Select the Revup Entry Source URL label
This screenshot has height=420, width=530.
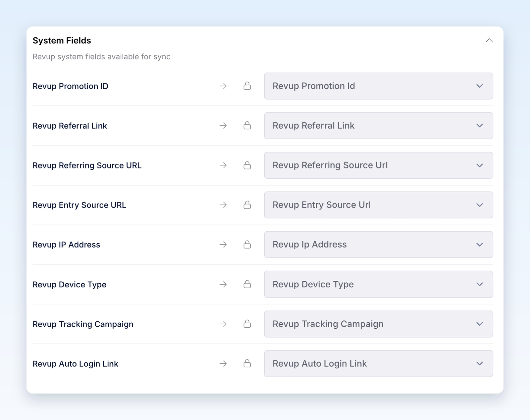coord(79,205)
